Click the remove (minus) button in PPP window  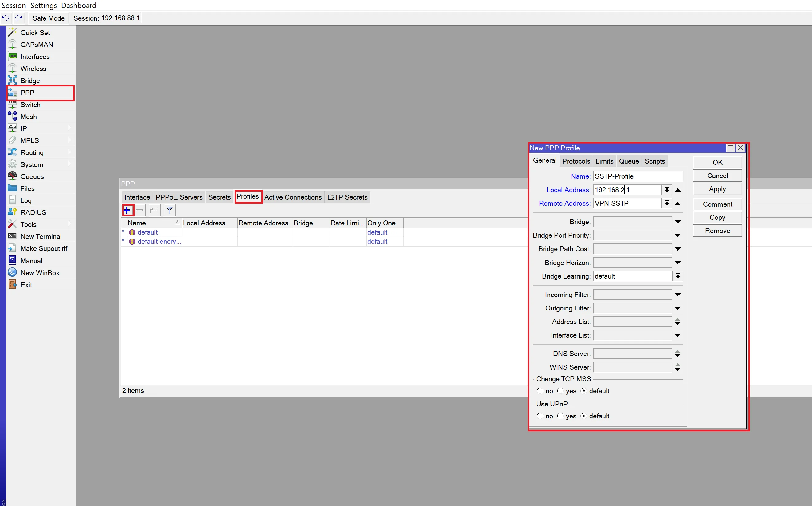140,211
